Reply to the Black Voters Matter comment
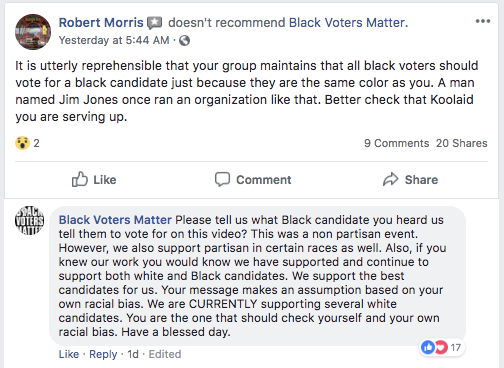Image resolution: width=504 pixels, height=368 pixels. (x=103, y=354)
